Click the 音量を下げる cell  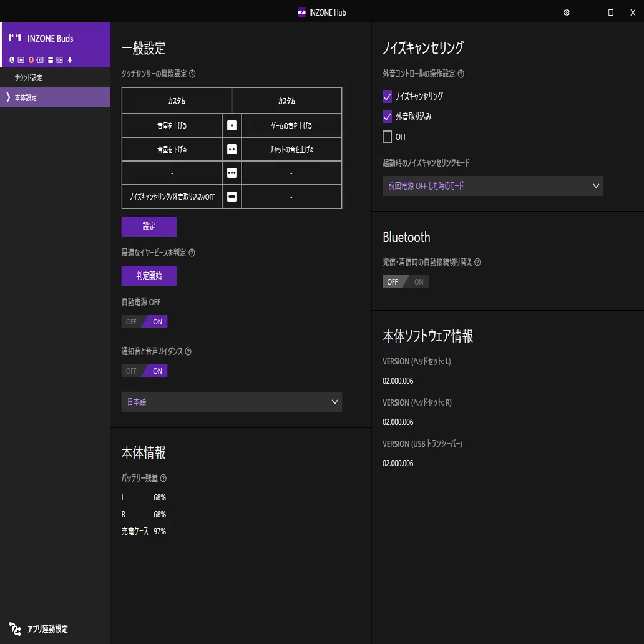(x=172, y=150)
